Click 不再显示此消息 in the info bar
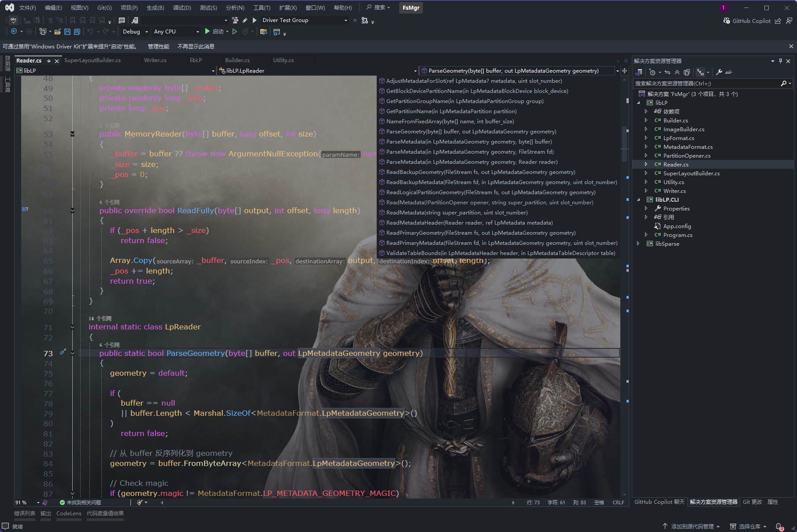797x532 pixels. pyautogui.click(x=196, y=46)
